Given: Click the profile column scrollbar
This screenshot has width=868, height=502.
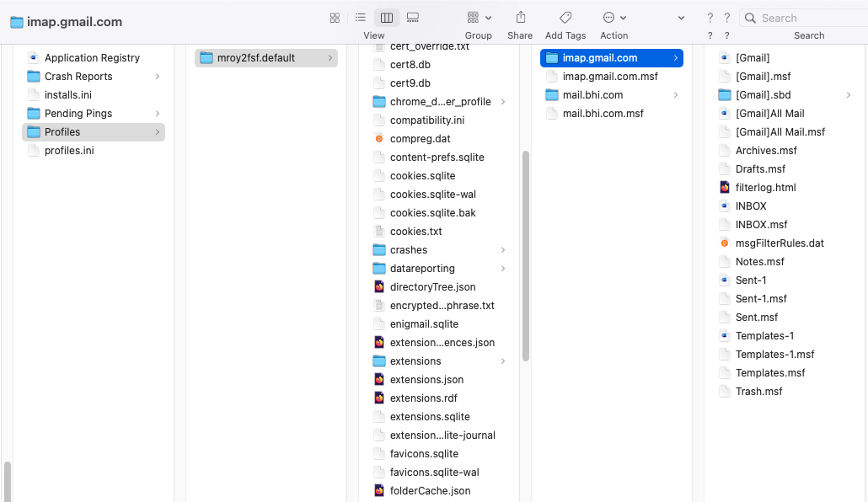Looking at the screenshot, I should pyautogui.click(x=525, y=256).
